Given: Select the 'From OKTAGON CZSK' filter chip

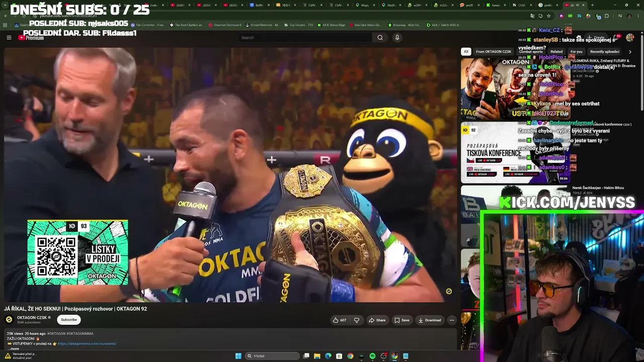Looking at the screenshot, I should [494, 51].
